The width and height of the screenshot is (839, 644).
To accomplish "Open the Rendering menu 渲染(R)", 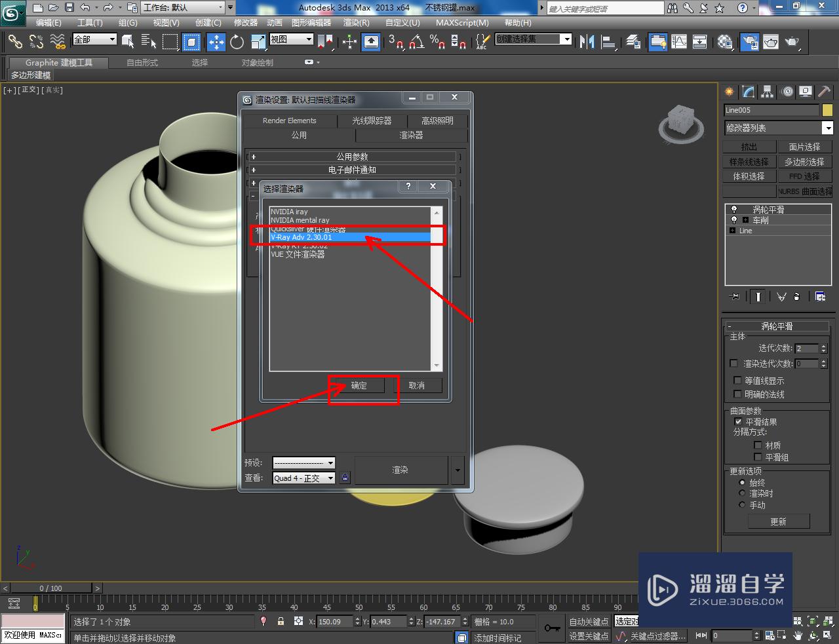I will click(x=357, y=23).
